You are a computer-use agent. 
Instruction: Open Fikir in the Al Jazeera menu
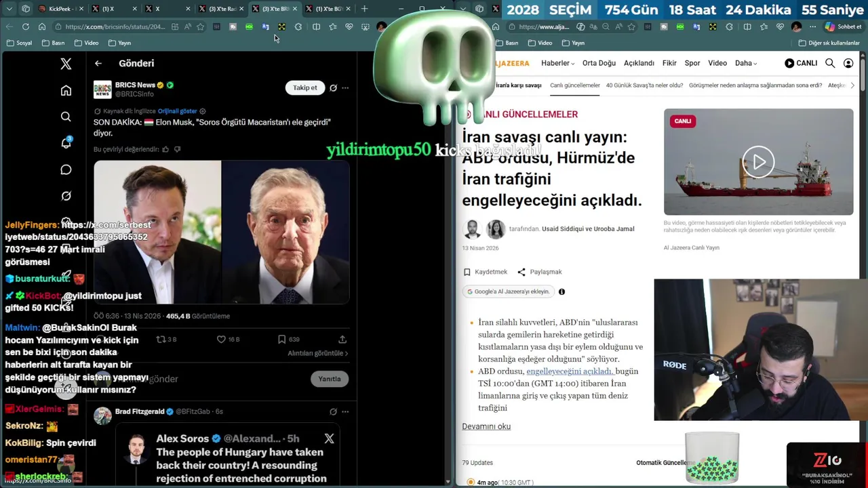coord(669,63)
